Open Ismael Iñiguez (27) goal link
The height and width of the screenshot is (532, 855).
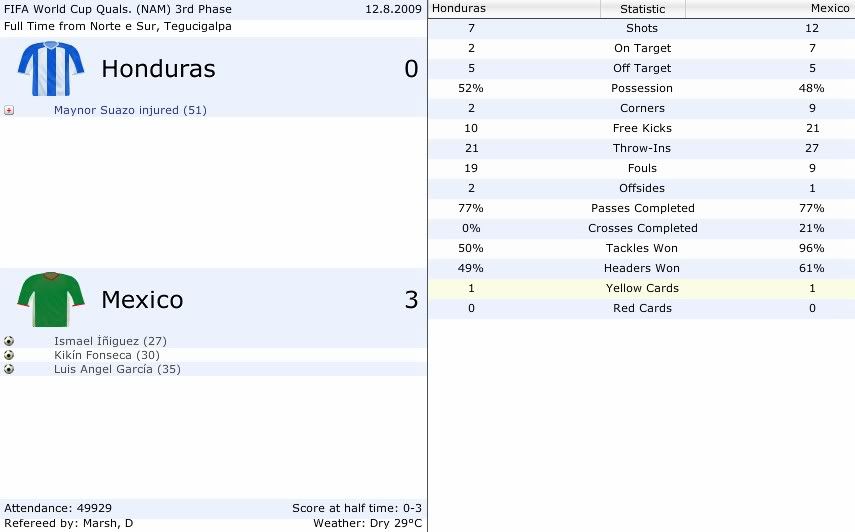110,341
